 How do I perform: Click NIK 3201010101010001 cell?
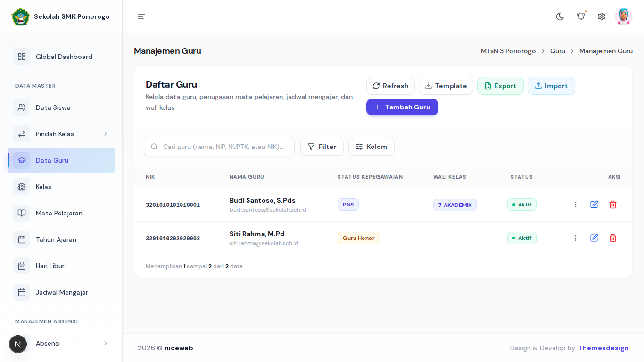[x=173, y=205]
